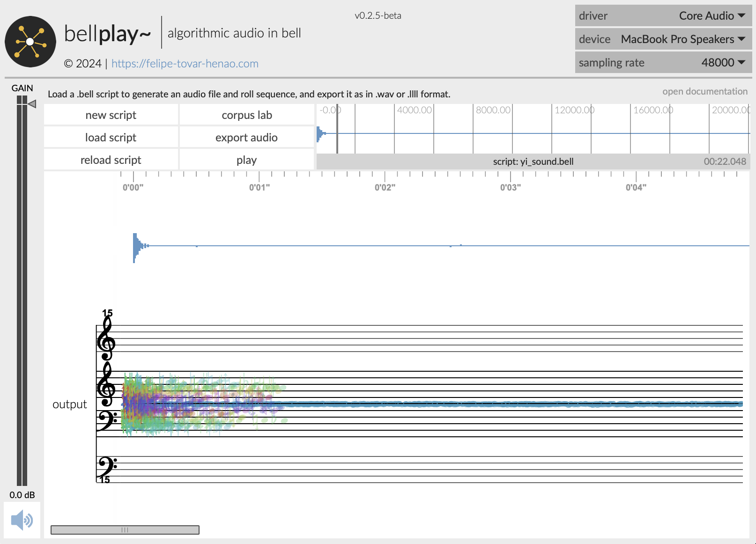Click the 0'03" marker on the time ruler
The image size is (756, 544).
point(511,187)
